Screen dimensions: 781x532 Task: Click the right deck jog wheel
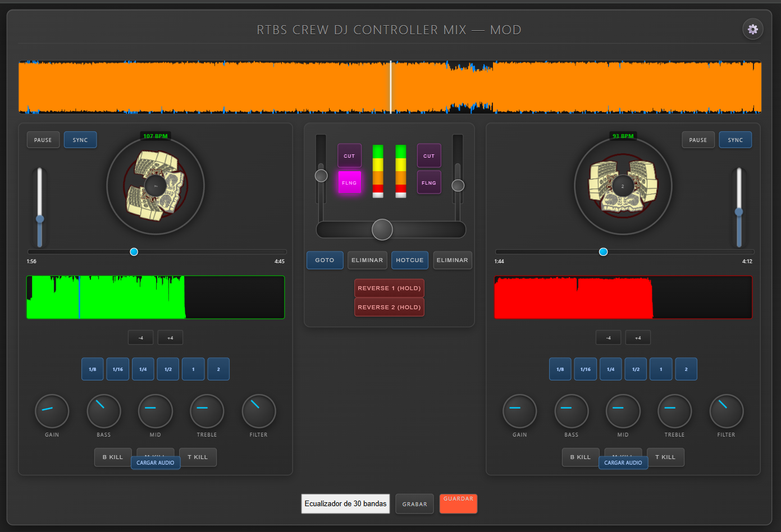[x=623, y=186]
